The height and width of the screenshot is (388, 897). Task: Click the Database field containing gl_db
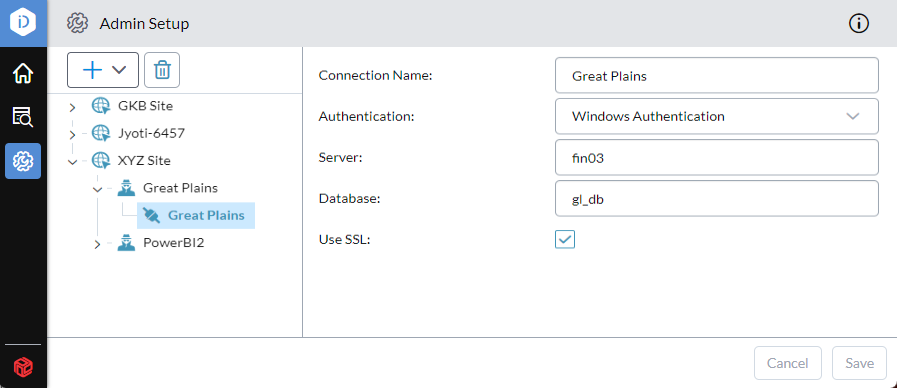[717, 199]
